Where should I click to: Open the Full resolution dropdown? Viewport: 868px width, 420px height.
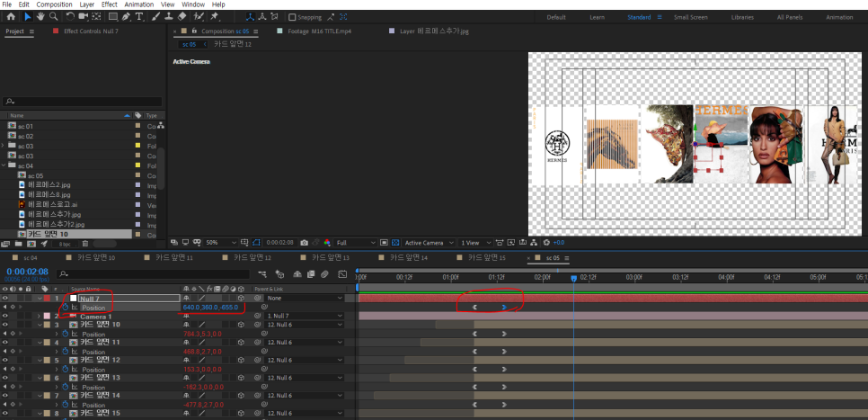pyautogui.click(x=356, y=243)
